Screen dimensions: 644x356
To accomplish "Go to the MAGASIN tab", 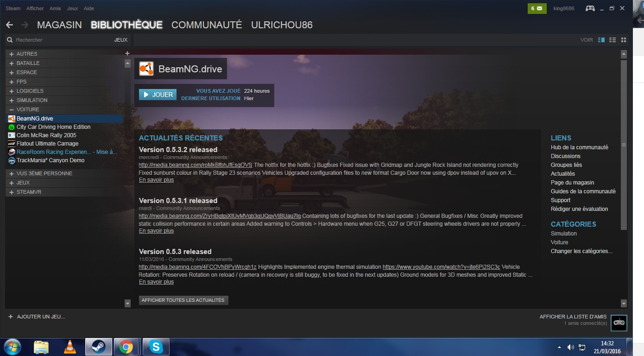I will [59, 25].
